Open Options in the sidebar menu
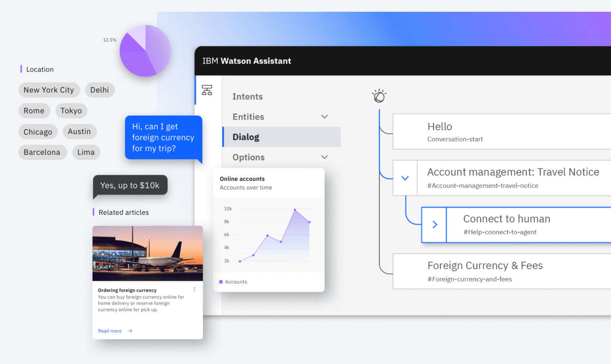This screenshot has width=611, height=364. tap(248, 157)
